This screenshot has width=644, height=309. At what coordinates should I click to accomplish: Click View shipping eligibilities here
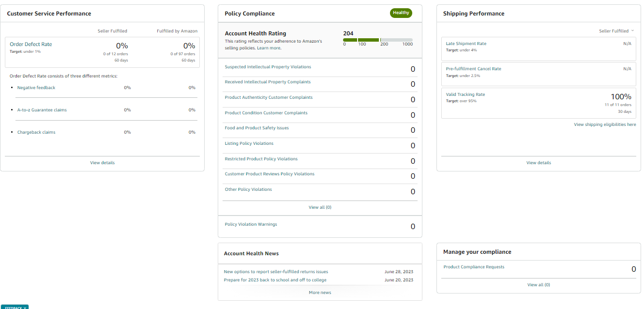point(605,124)
